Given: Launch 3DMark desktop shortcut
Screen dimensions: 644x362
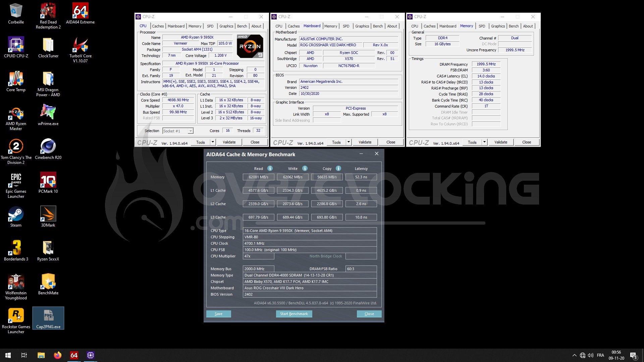Looking at the screenshot, I should (x=48, y=217).
